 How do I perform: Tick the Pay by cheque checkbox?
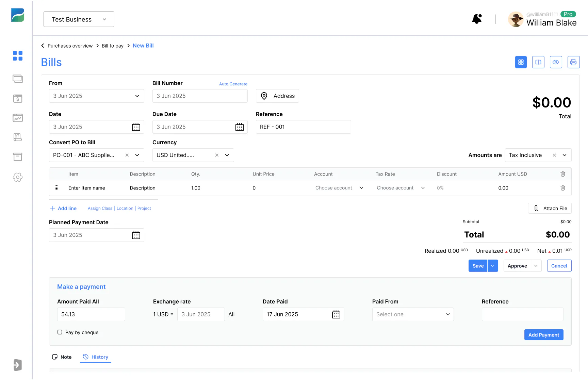pos(60,332)
